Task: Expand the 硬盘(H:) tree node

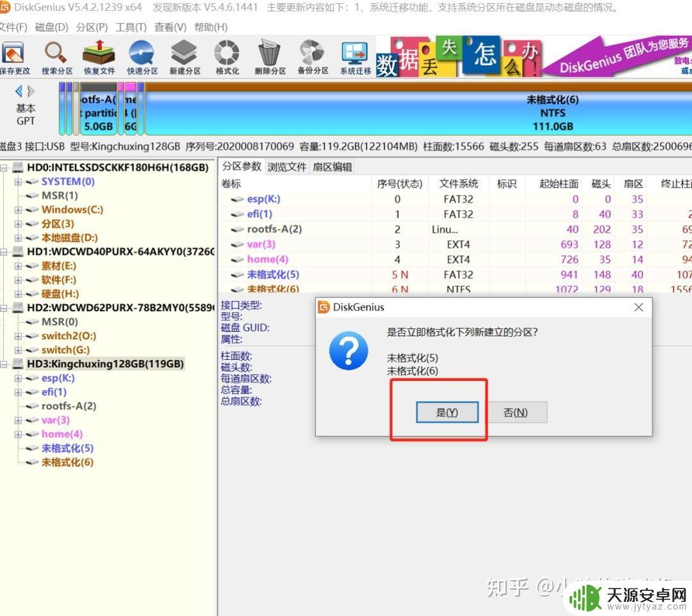Action: [18, 294]
